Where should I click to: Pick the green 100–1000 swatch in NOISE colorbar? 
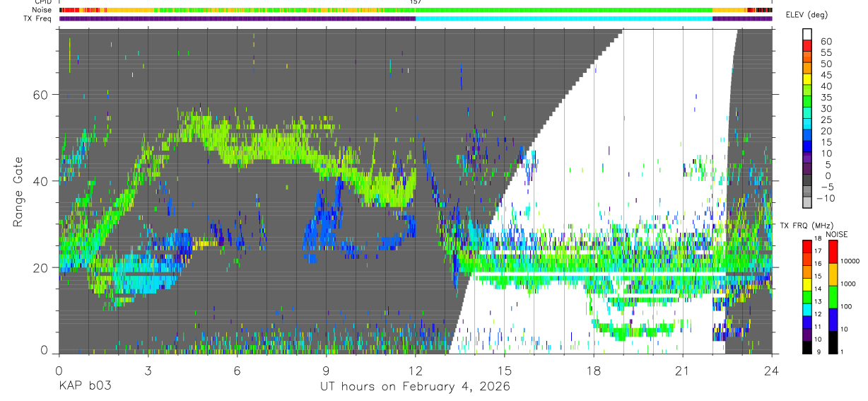[x=833, y=297]
